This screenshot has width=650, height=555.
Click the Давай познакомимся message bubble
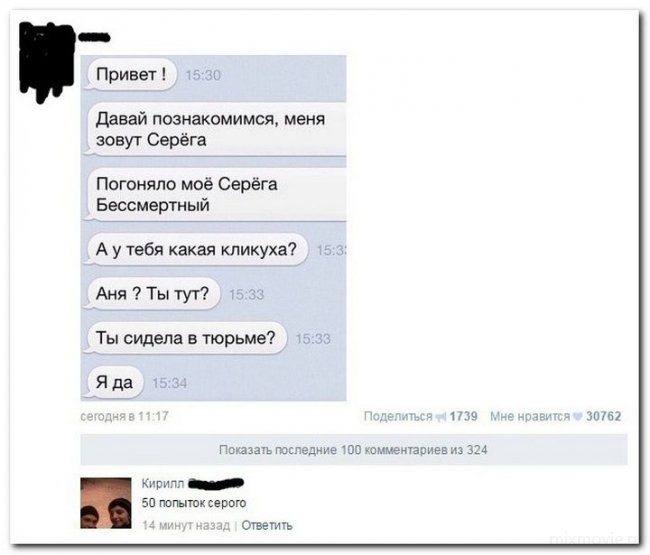tap(215, 129)
